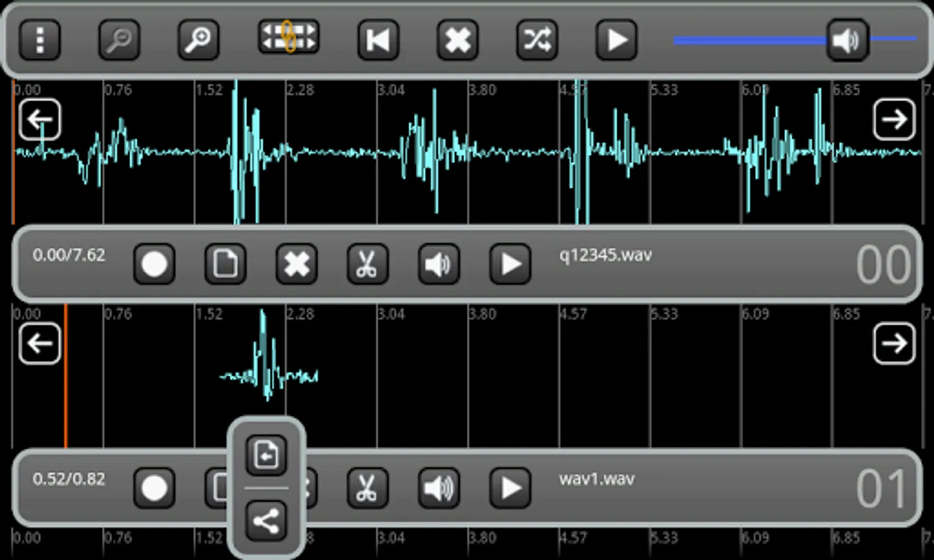Screen dimensions: 934x560
Task: Choose import file option in popup
Action: point(266,455)
